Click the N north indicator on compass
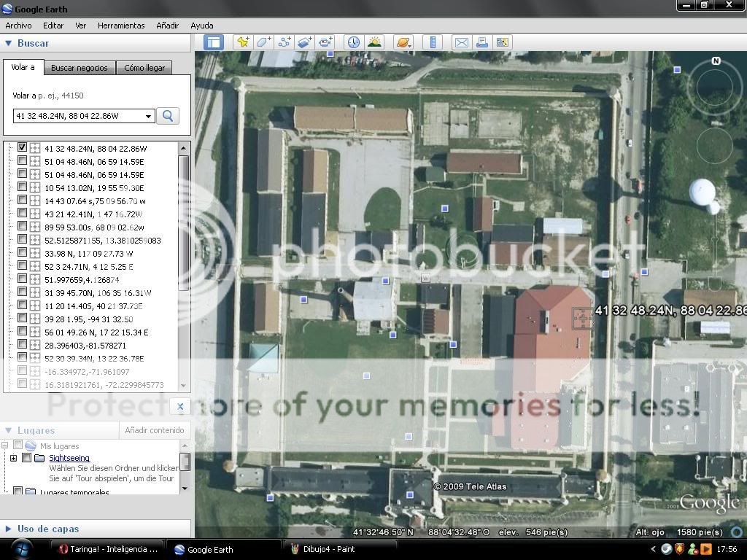Image resolution: width=747 pixels, height=560 pixels. (716, 61)
